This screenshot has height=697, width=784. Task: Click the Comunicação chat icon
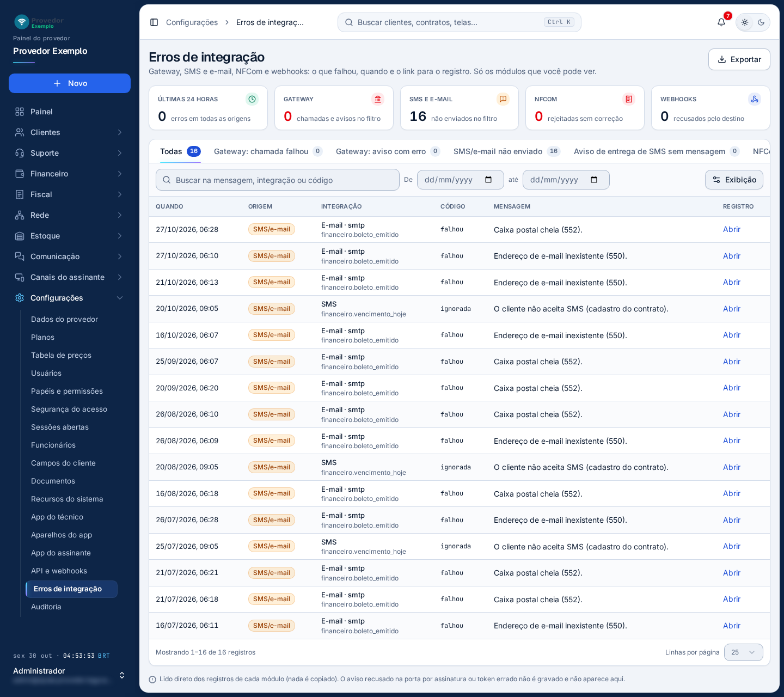pos(20,256)
